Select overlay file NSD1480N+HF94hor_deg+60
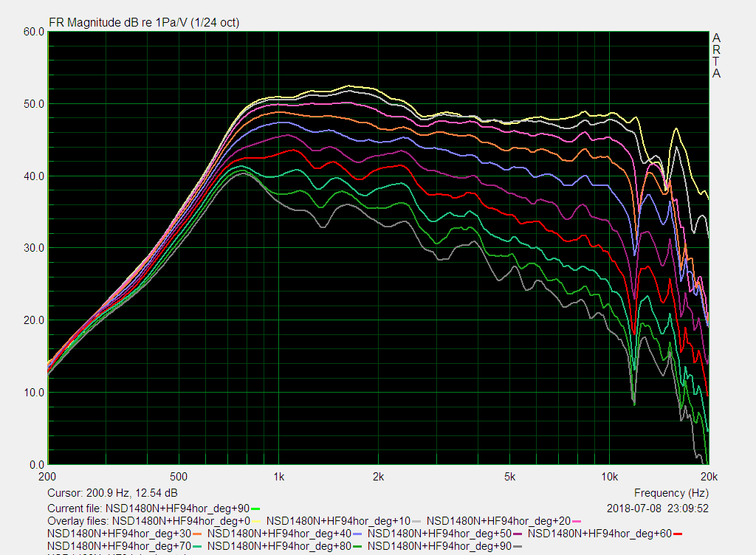Image resolution: width=756 pixels, height=555 pixels. tap(599, 534)
